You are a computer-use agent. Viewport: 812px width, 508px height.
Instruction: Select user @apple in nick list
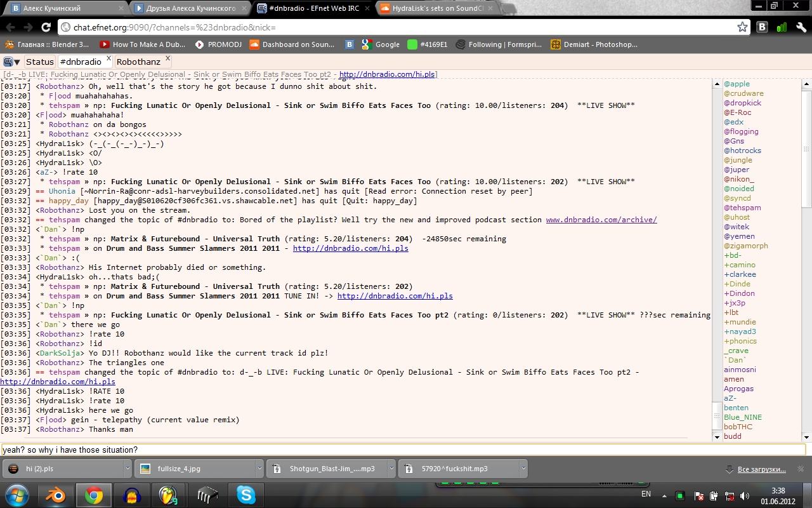click(737, 84)
